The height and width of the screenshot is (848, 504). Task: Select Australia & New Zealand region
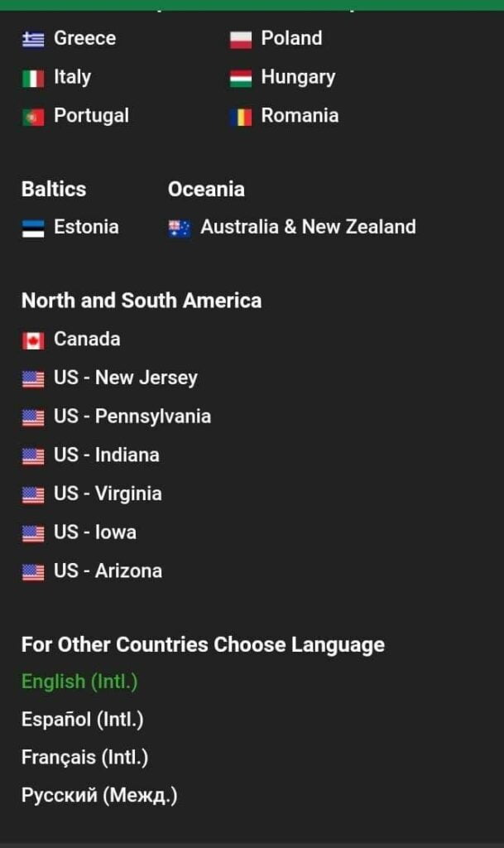point(308,227)
